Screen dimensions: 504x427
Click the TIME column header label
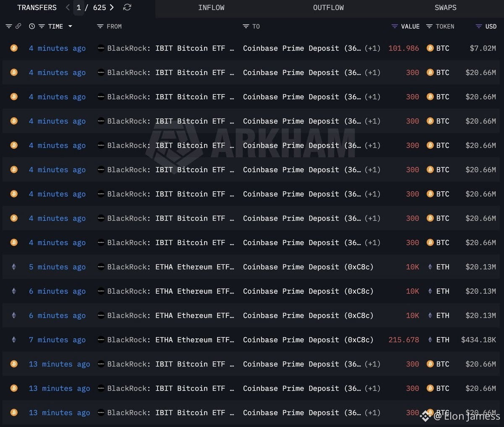point(55,26)
